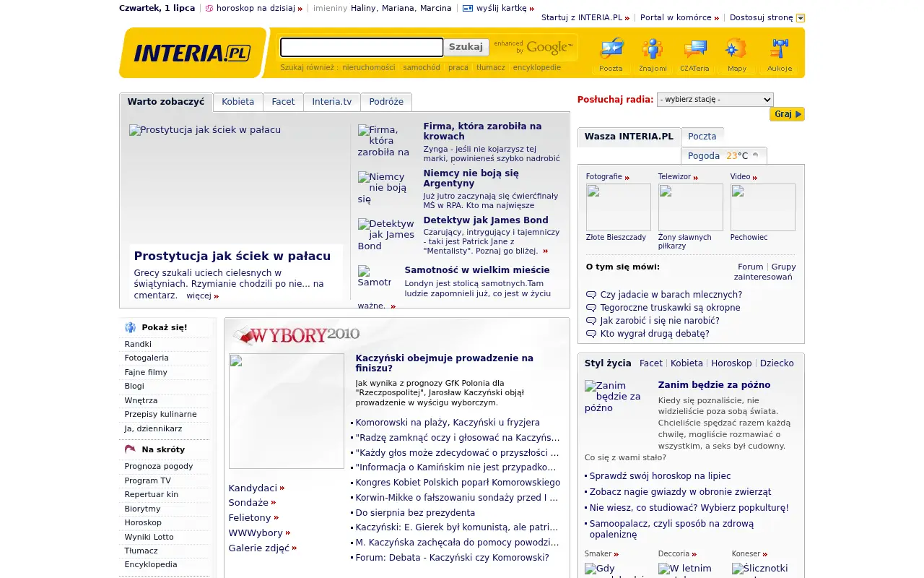Image resolution: width=924 pixels, height=578 pixels.
Task: Click speech bubble next to 'Czy jadacie w barach mlecznych?'
Action: [x=591, y=295]
